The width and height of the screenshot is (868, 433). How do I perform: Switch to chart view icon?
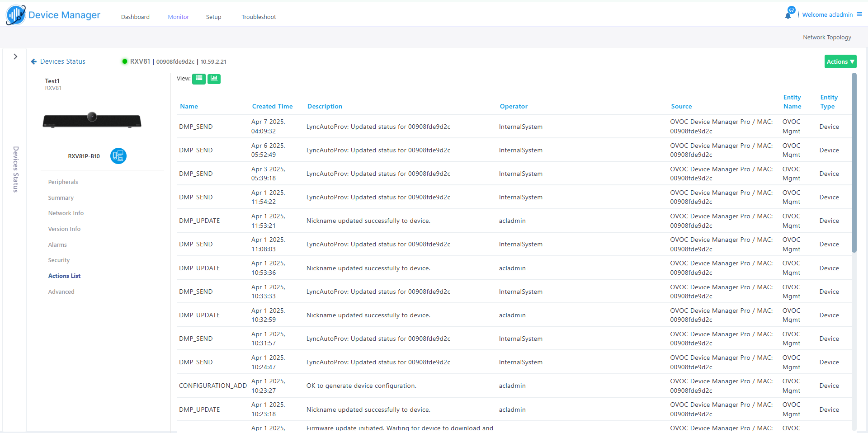click(214, 79)
